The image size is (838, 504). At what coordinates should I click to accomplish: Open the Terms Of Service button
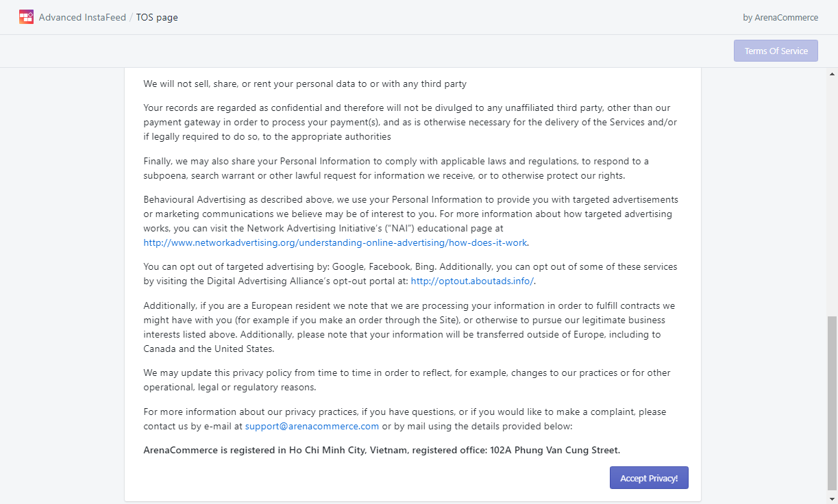click(776, 51)
